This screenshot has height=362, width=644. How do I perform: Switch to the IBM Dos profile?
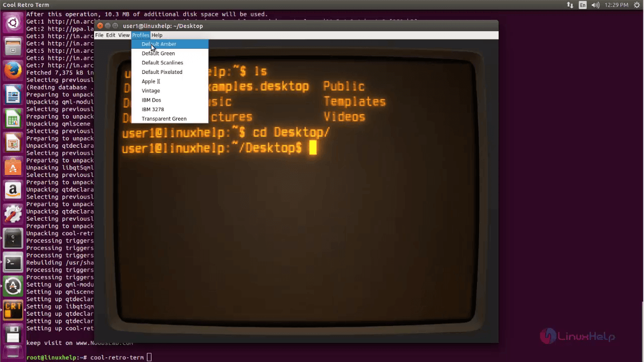pyautogui.click(x=170, y=100)
